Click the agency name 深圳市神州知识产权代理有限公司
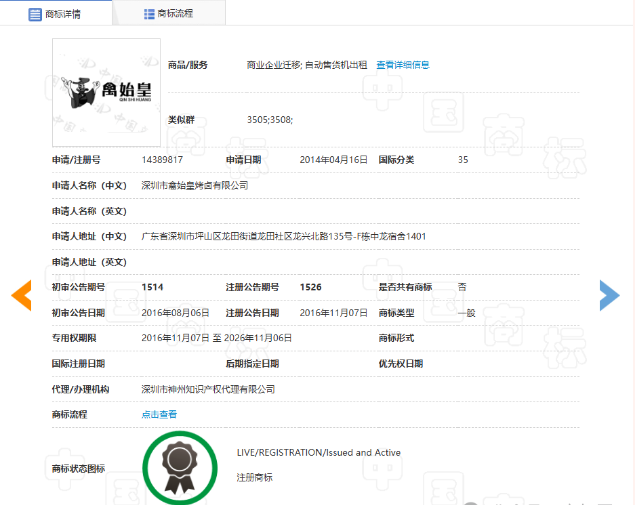 208,389
